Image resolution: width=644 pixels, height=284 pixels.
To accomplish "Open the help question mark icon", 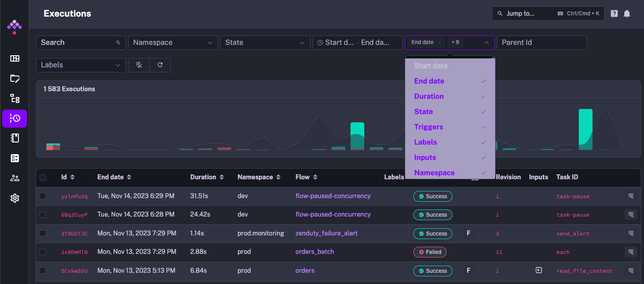I will click(x=614, y=13).
